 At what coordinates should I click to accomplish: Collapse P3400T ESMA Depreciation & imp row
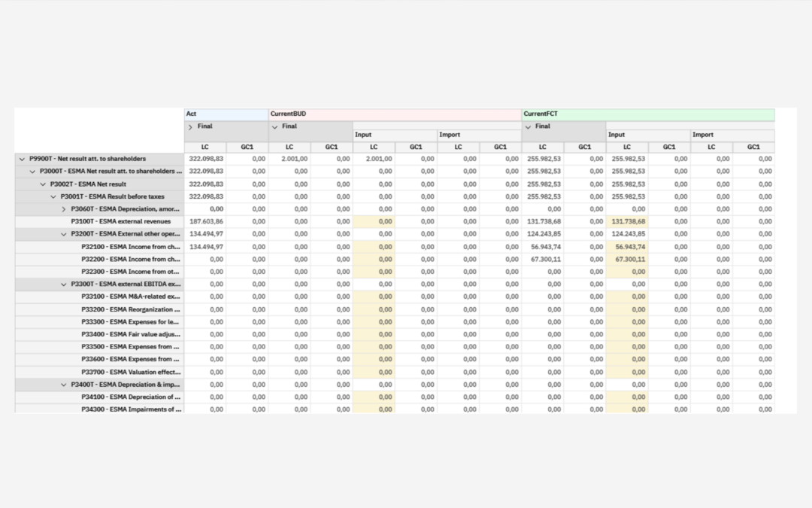[x=64, y=385]
